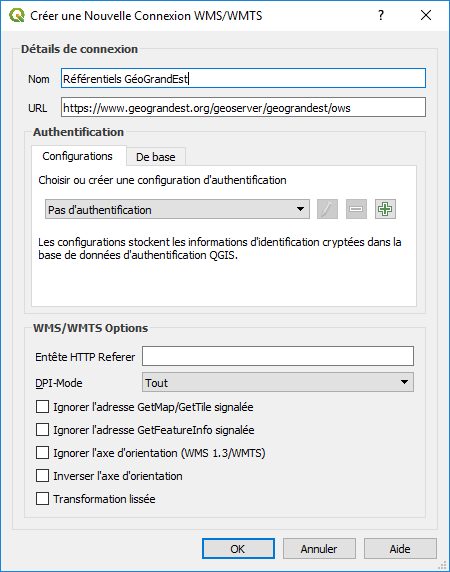Select the Configurations tab
This screenshot has height=572, width=450.
point(78,156)
